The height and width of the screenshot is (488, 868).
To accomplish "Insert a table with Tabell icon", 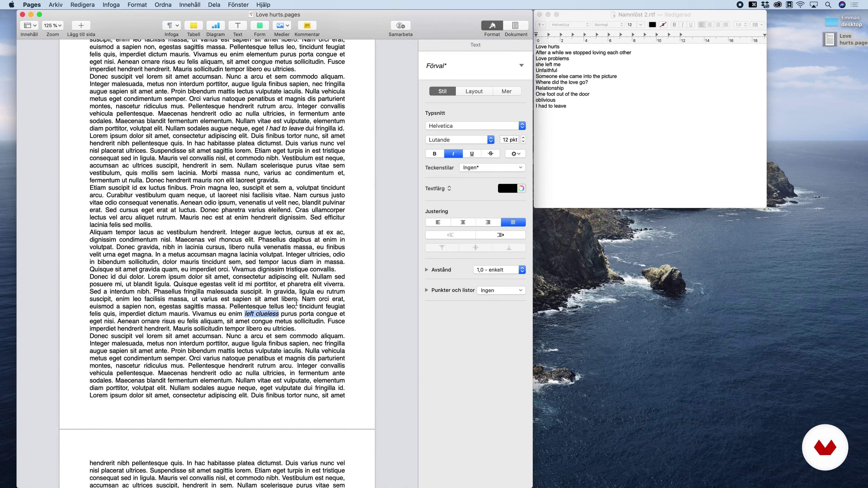I will point(193,26).
